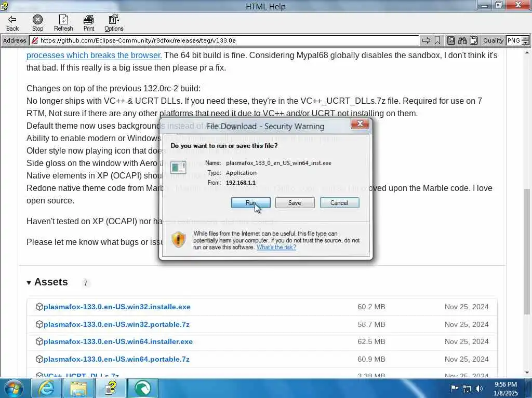Click the network icon in the system tray
This screenshot has height=398, width=532.
pos(467,389)
